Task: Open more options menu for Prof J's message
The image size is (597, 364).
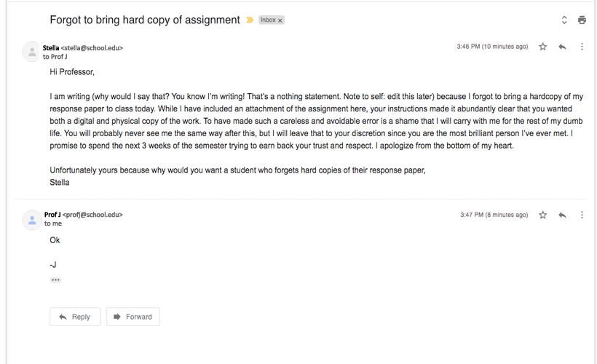Action: [x=582, y=215]
